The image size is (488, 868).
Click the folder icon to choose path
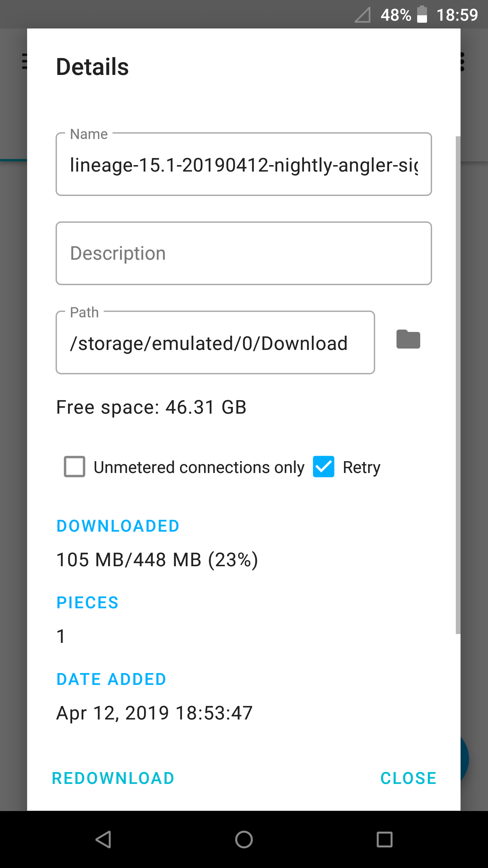(408, 339)
